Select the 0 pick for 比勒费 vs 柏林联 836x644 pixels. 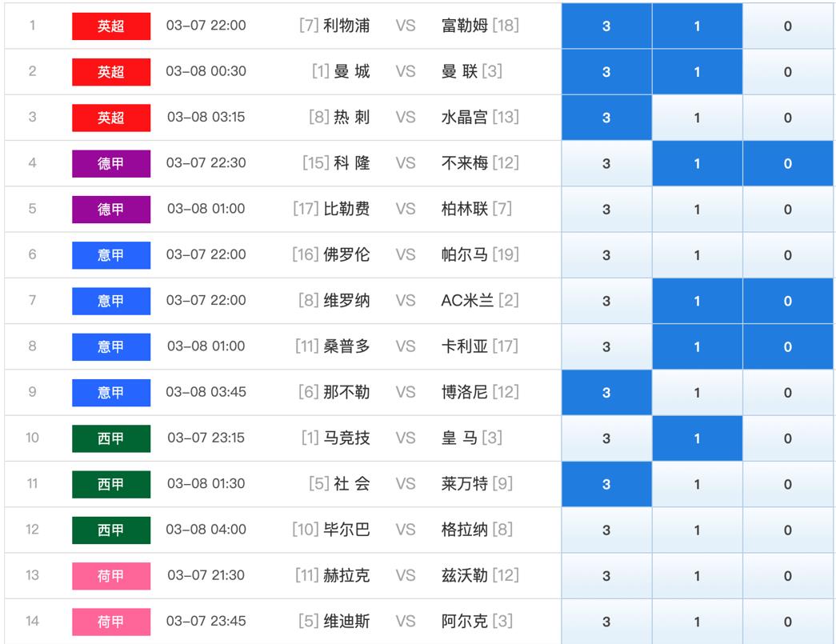coord(787,209)
